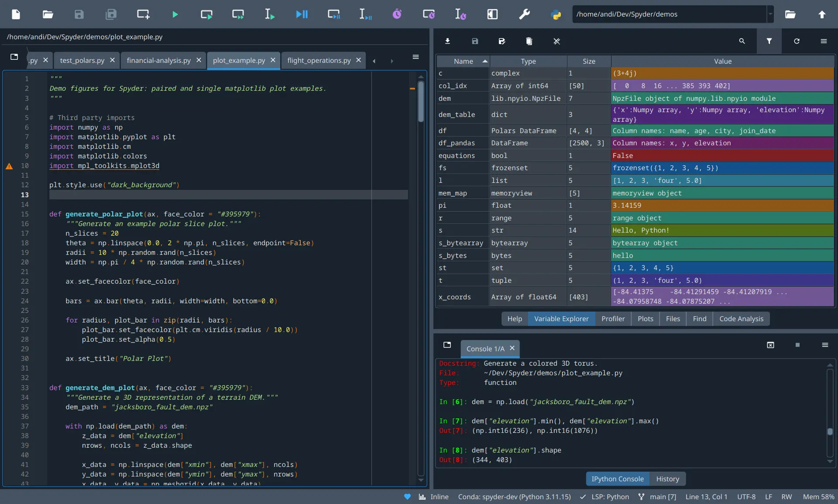Switch to History tab

(667, 479)
